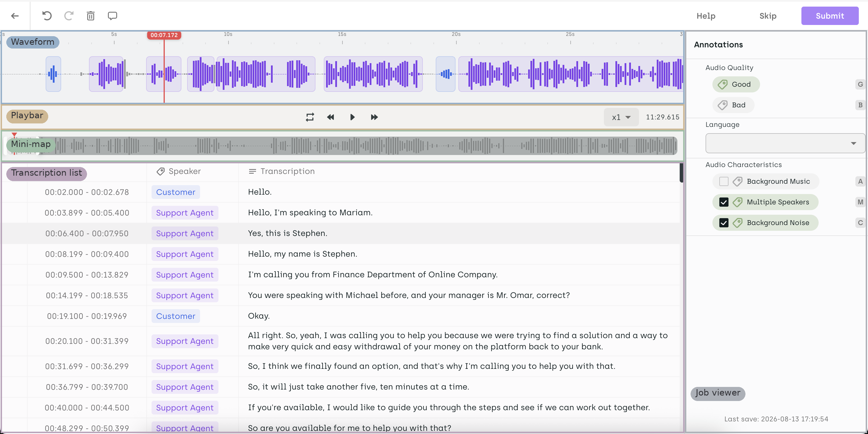The height and width of the screenshot is (434, 868).
Task: Submit the annotation job
Action: point(830,16)
